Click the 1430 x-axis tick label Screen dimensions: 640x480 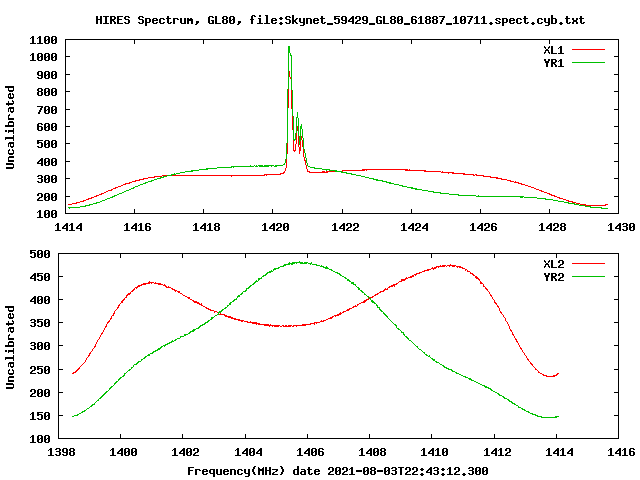tap(621, 227)
